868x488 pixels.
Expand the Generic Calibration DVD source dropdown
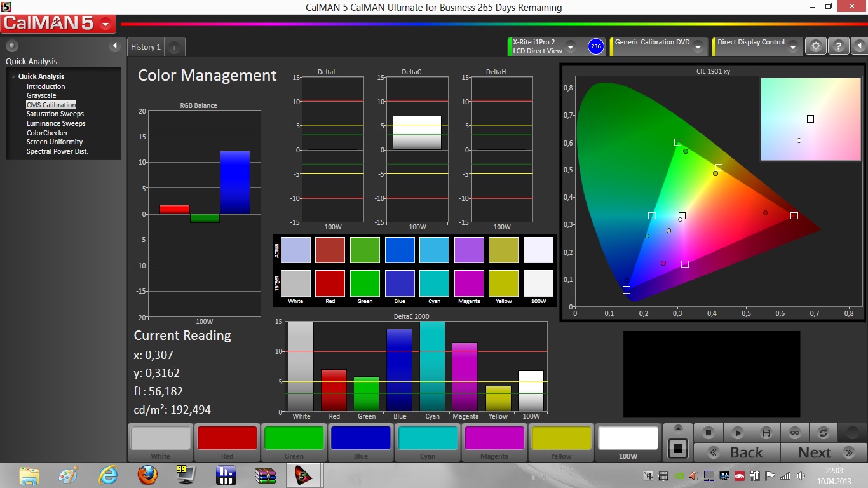[x=698, y=47]
